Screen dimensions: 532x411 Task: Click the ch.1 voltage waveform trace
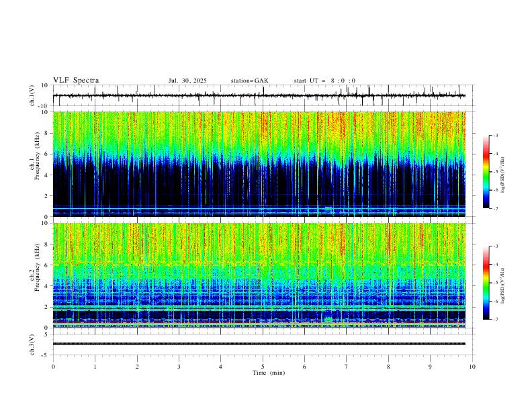(x=259, y=95)
